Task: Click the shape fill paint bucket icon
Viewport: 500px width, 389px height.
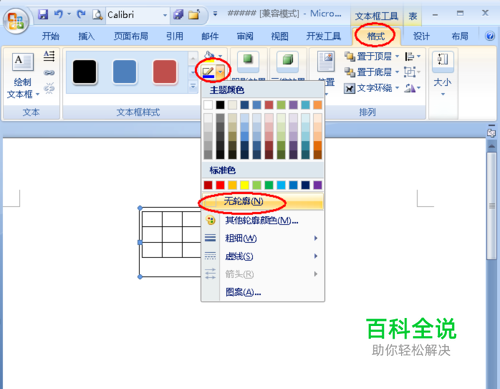Action: [209, 56]
